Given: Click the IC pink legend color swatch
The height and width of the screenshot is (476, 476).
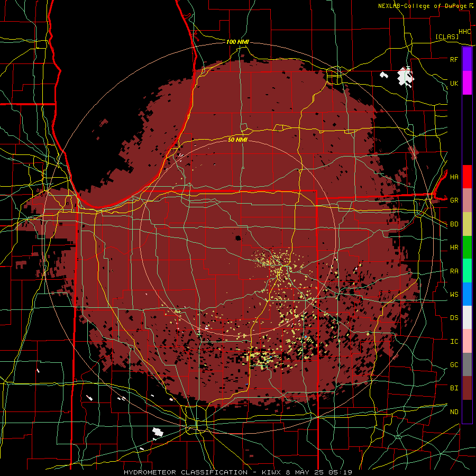Looking at the screenshot, I should [467, 341].
